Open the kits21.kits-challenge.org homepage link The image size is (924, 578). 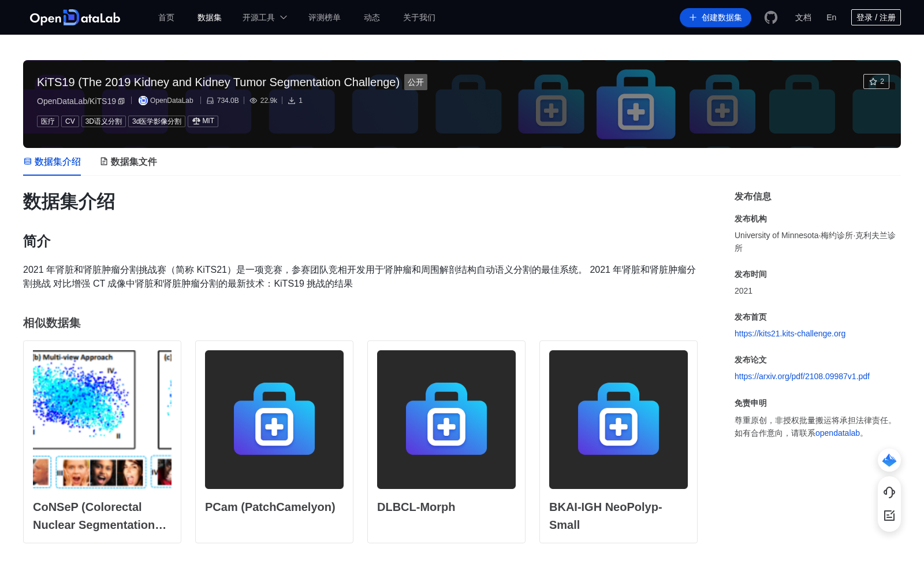tap(790, 334)
